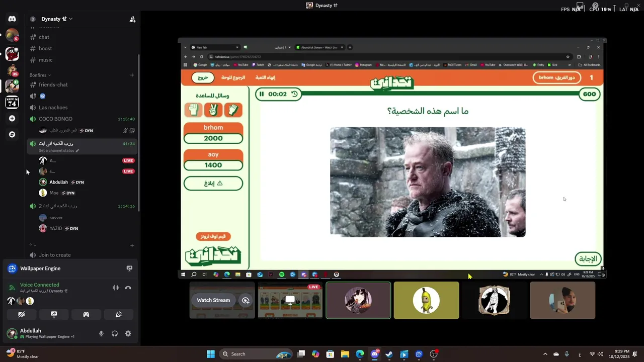Screen dimensions: 644x362
Task: Click the taskbar Search box
Action: tap(256, 354)
